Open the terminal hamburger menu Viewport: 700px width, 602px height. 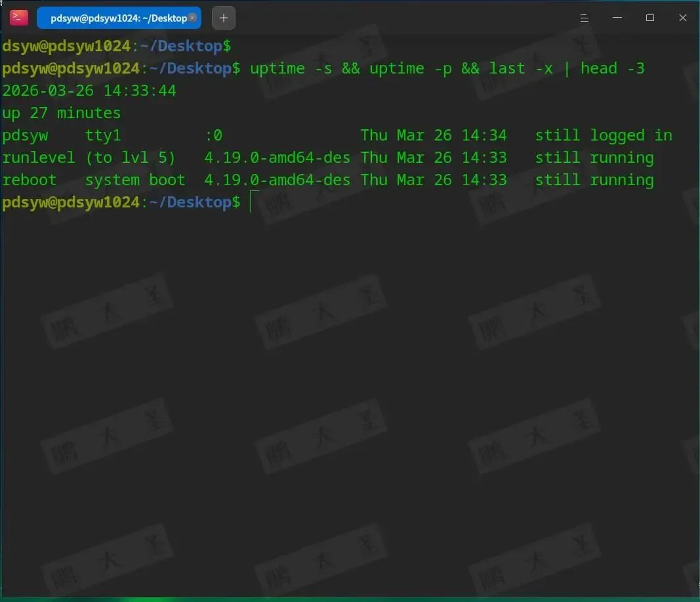(584, 18)
